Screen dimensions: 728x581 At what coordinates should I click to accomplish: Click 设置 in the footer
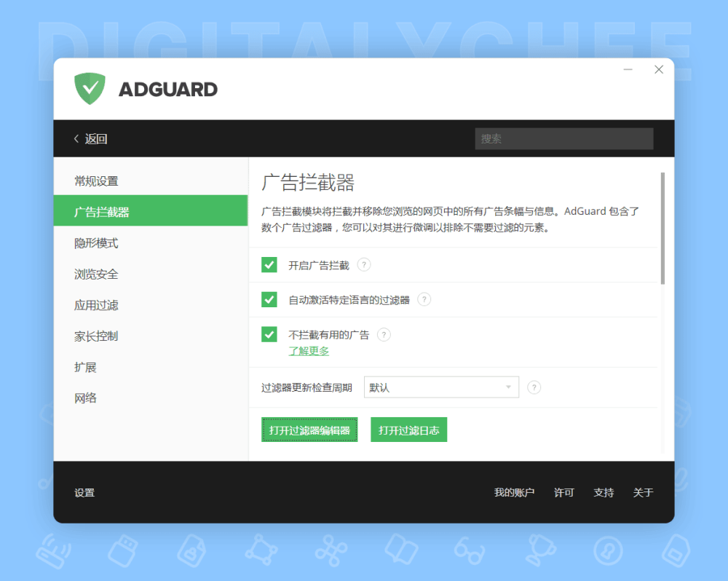[84, 492]
